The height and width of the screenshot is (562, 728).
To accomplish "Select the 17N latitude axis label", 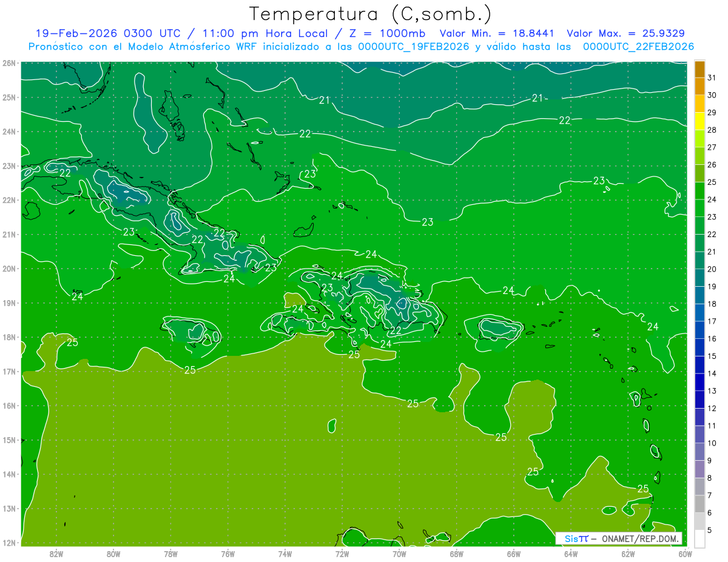I will pyautogui.click(x=8, y=372).
